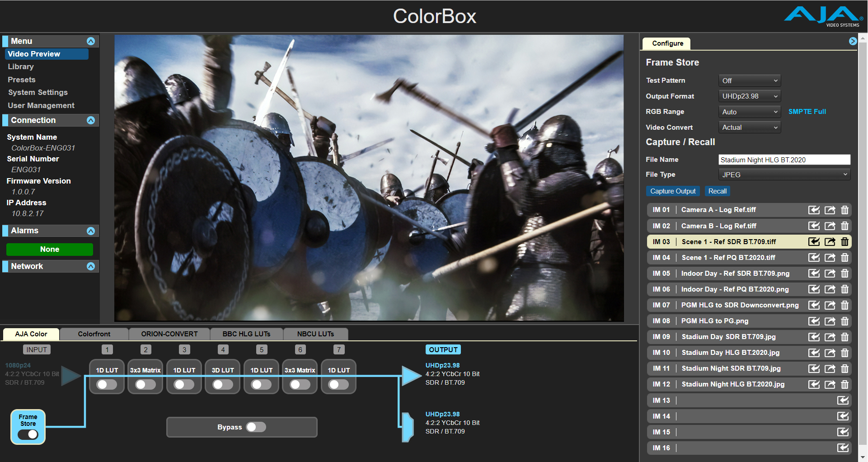Open the Test Pattern dropdown
Viewport: 868px width, 462px height.
749,81
